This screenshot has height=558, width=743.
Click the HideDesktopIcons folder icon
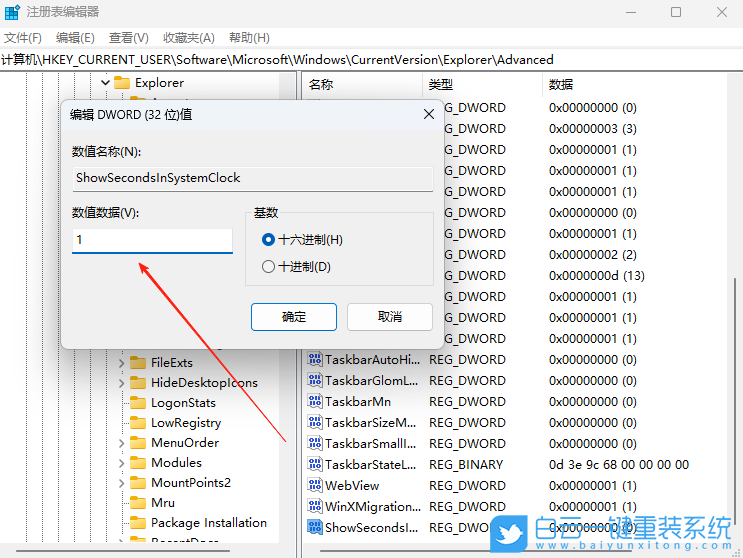pyautogui.click(x=138, y=382)
